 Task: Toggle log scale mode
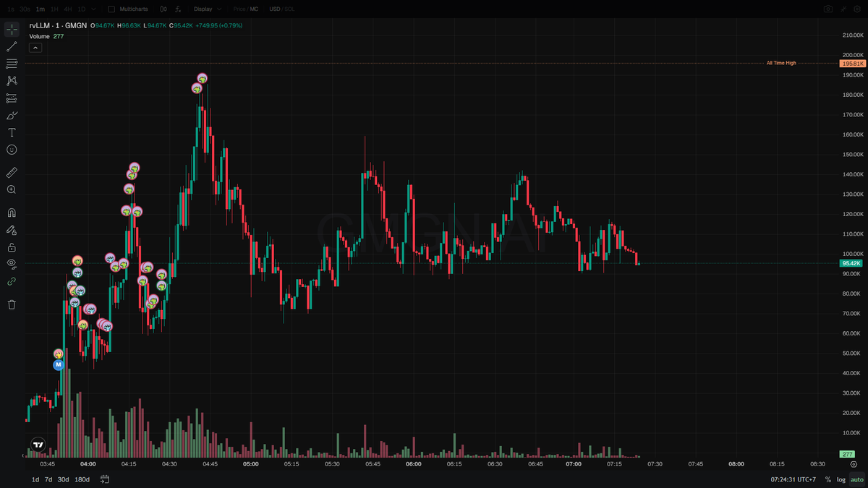841,479
